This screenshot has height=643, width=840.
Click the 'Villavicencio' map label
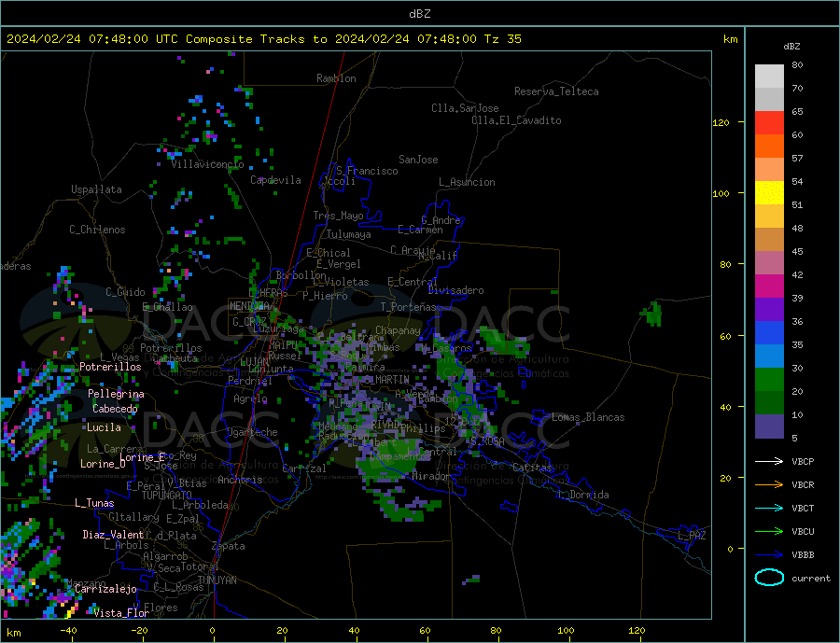[x=207, y=164]
